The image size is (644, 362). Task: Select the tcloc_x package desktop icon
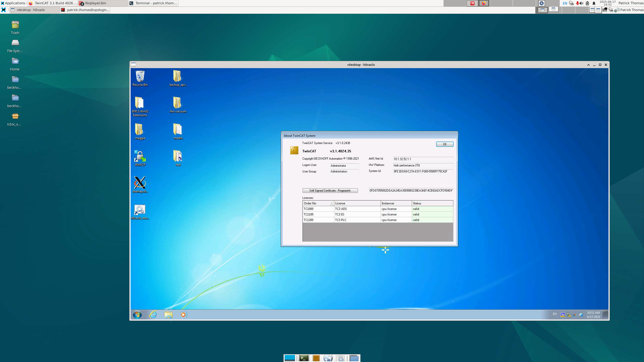(x=14, y=119)
